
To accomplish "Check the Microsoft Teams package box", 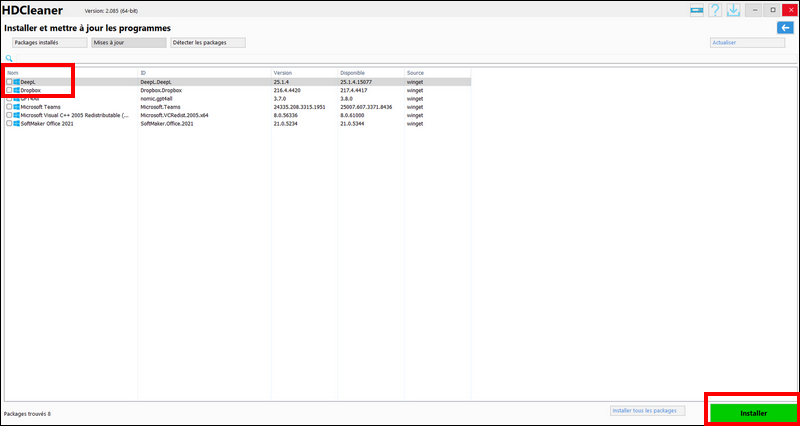I will 9,107.
